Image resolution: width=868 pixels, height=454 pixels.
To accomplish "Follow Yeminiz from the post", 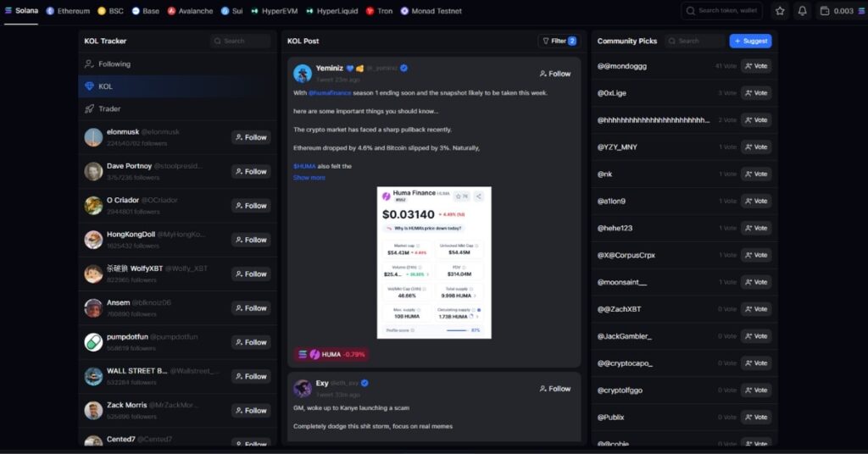I will click(554, 74).
